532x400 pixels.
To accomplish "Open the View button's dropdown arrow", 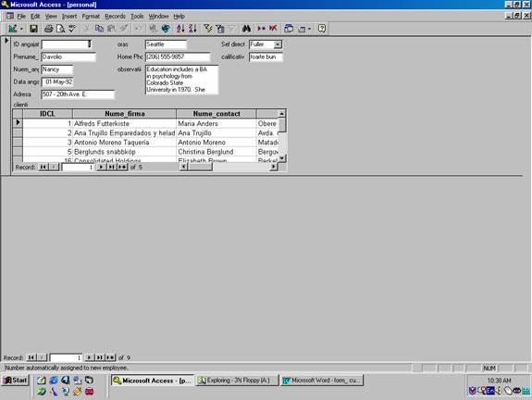I will click(x=21, y=29).
